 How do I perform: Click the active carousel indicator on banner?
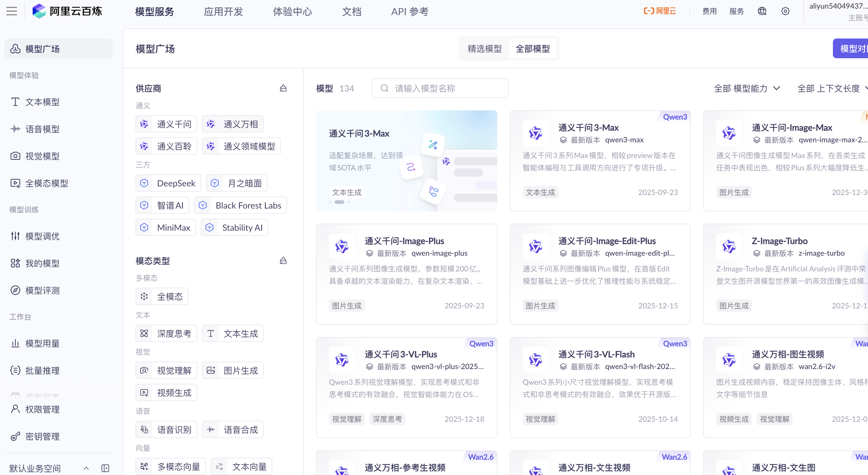click(x=339, y=202)
